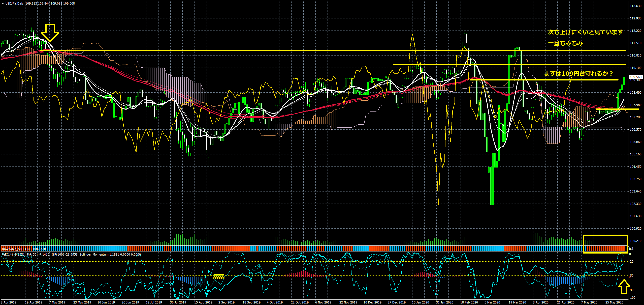Select the short yellow line near 107.980

pos(617,109)
